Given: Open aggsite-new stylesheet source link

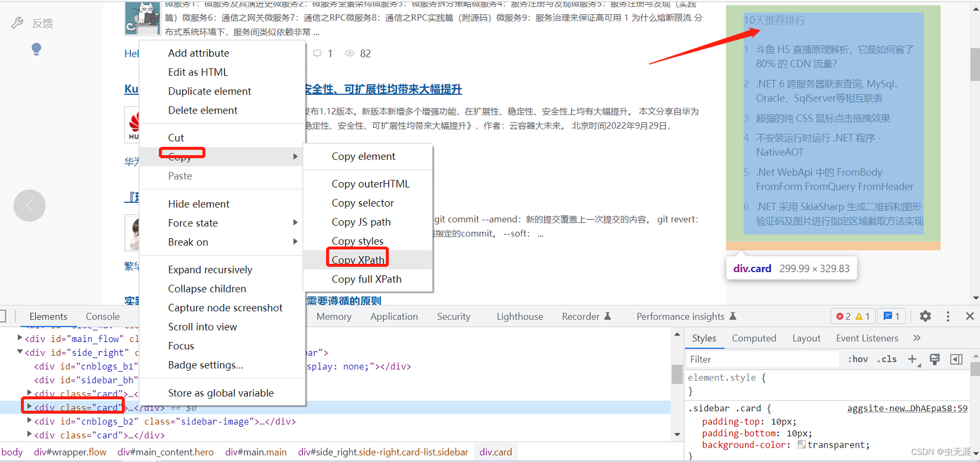Looking at the screenshot, I should [x=907, y=408].
